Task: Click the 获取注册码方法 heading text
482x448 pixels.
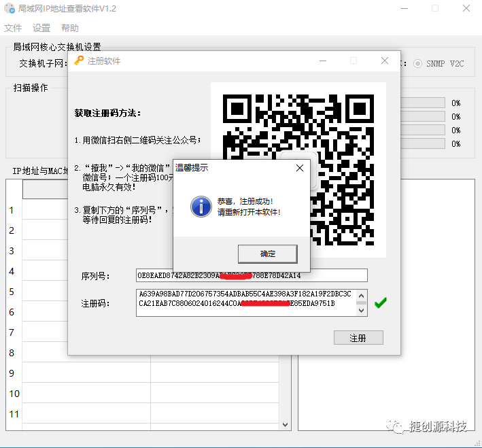Action: 107,113
